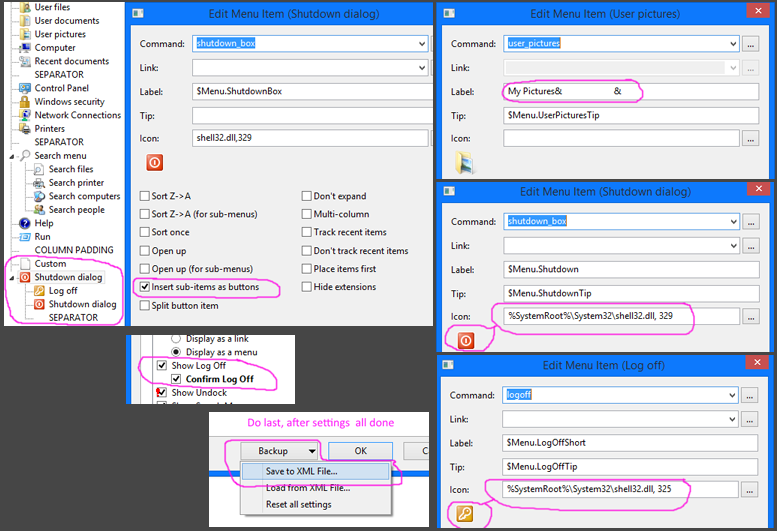Select the Printers icon in the menu tree

tap(25, 129)
